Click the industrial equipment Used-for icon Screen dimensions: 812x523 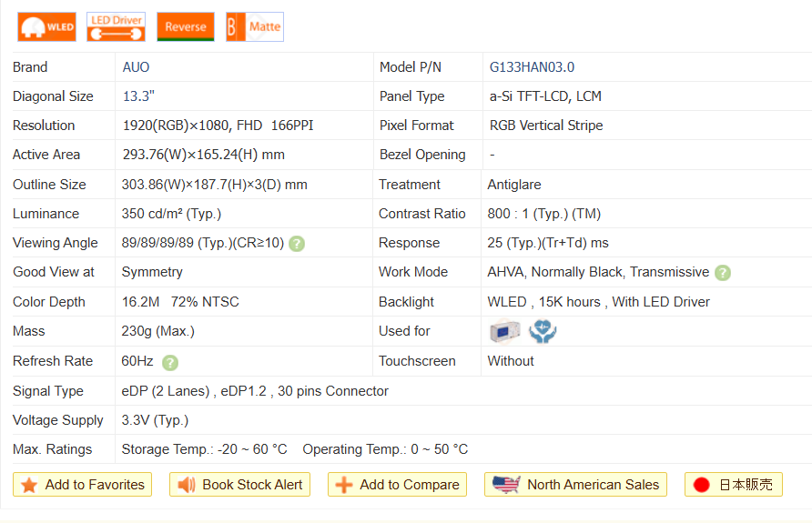point(504,332)
